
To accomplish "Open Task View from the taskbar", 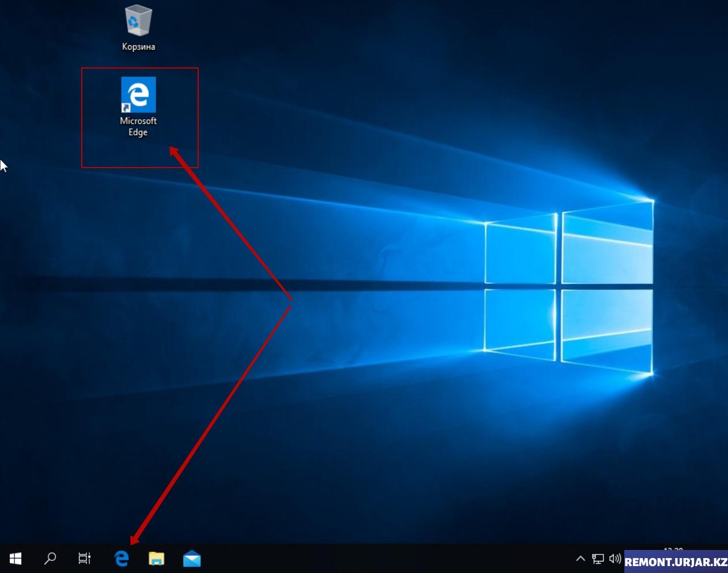I will pyautogui.click(x=85, y=559).
